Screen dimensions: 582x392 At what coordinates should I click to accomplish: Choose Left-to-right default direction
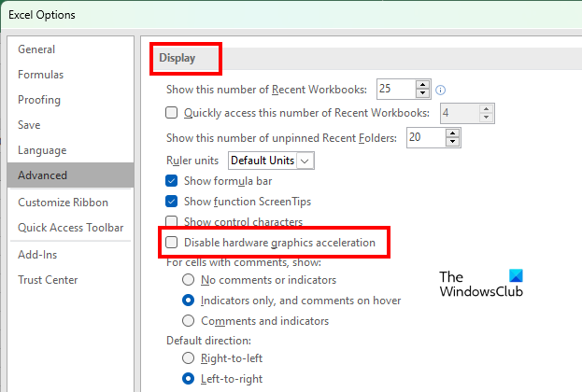pos(188,379)
